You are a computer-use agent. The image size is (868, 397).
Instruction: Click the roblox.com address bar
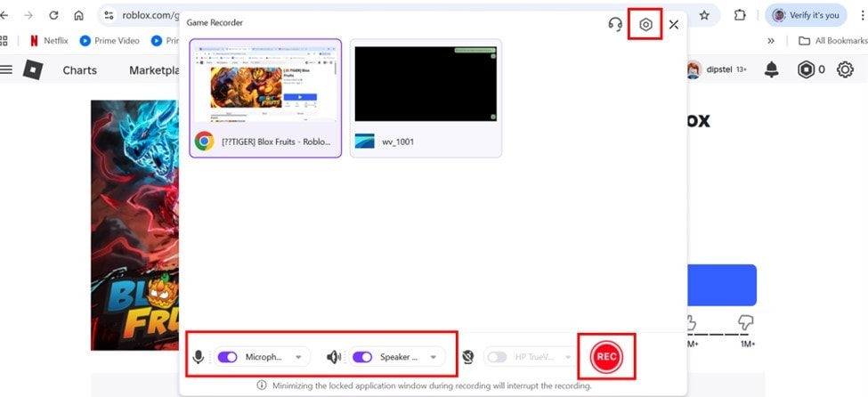coord(150,15)
